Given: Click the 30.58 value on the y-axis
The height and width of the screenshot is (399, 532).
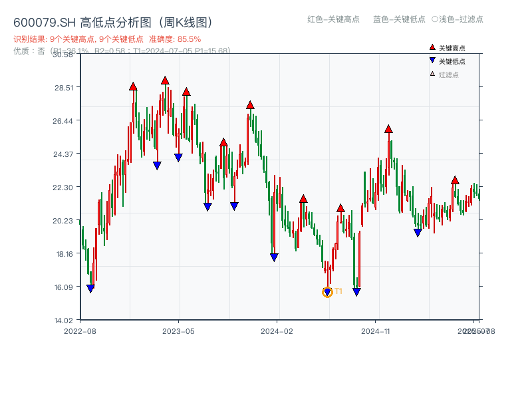Looking at the screenshot, I should click(62, 57).
